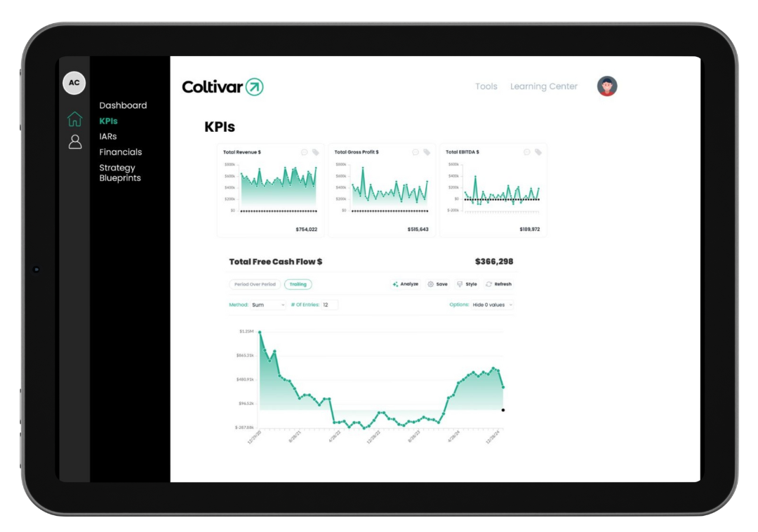Viewport: 758px width, 532px height.
Task: Click the Save button
Action: (x=437, y=284)
